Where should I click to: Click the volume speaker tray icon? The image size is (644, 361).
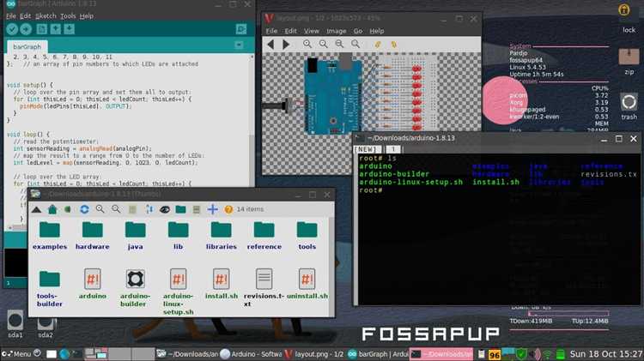[534, 354]
